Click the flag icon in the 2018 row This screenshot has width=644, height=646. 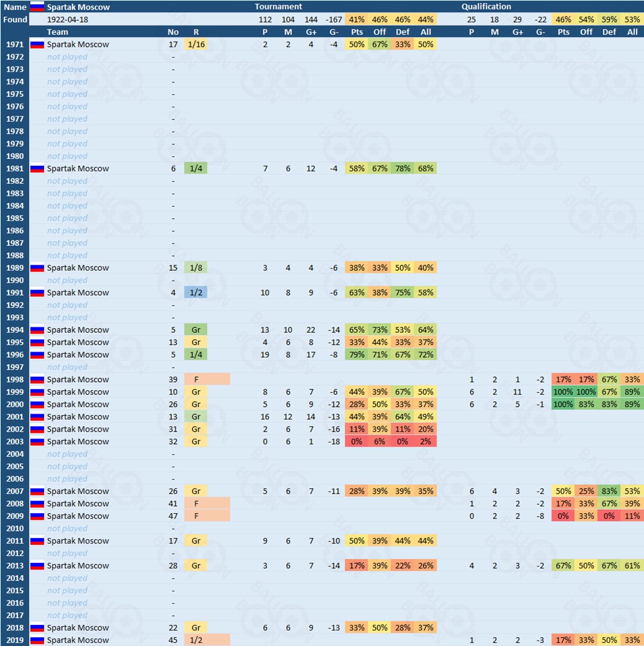pos(37,627)
